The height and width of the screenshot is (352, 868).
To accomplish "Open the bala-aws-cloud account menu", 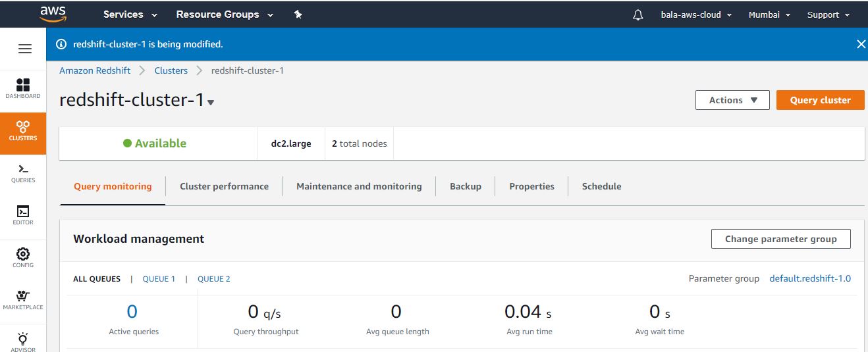I will click(x=697, y=14).
